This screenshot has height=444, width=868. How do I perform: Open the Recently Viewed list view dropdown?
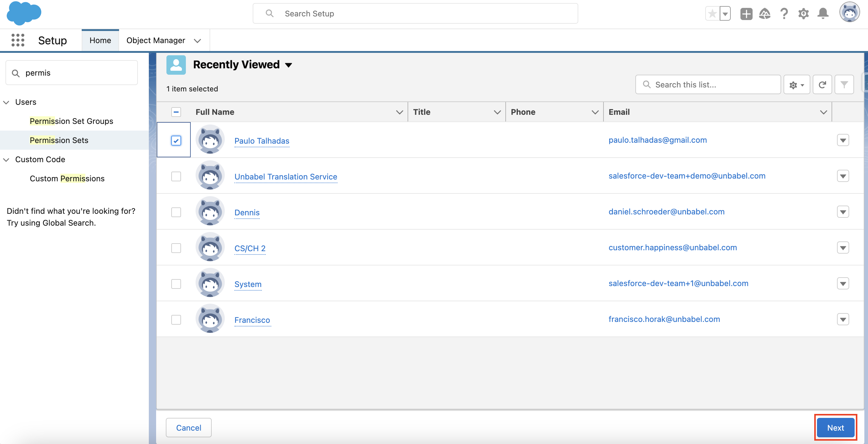pyautogui.click(x=289, y=65)
